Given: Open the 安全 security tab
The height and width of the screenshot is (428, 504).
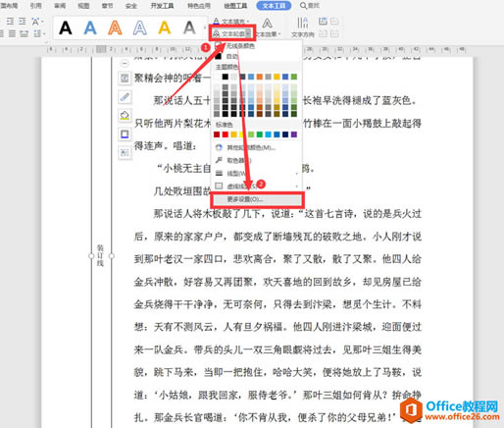Looking at the screenshot, I should 131,5.
